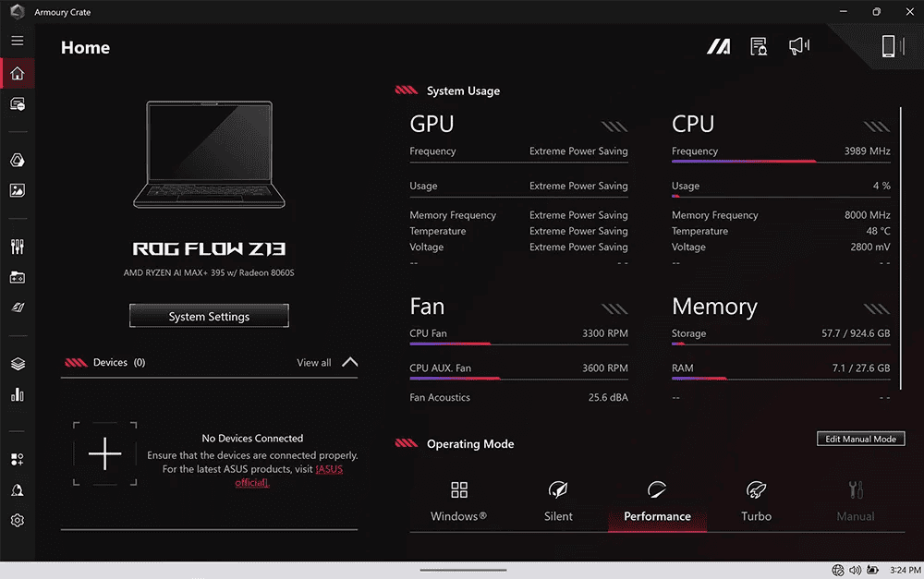
Task: Click the RAM usage progress bar
Action: click(x=781, y=378)
